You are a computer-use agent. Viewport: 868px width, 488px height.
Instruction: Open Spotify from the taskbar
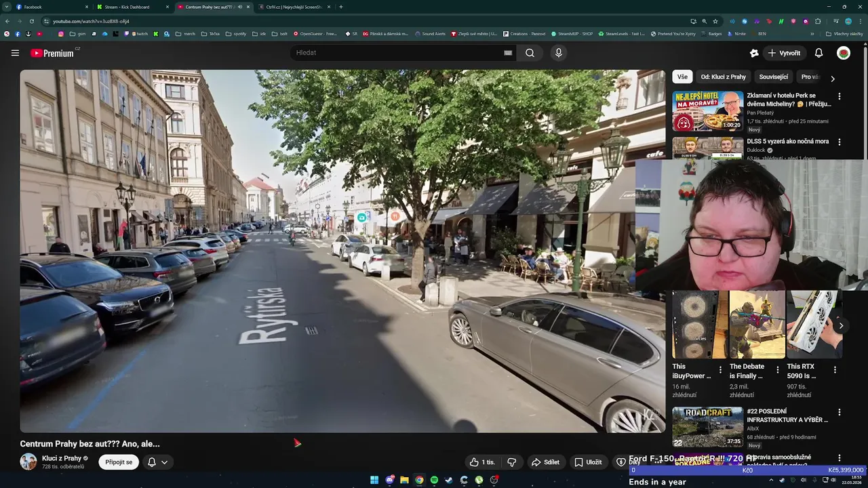434,480
